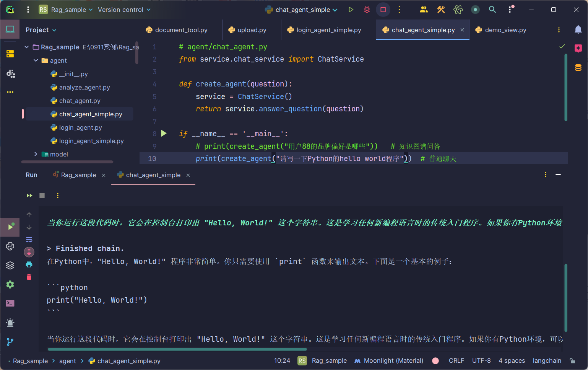Screen dimensions: 588x370
Task: Open analyze_agent.py in project tree
Action: pos(84,87)
